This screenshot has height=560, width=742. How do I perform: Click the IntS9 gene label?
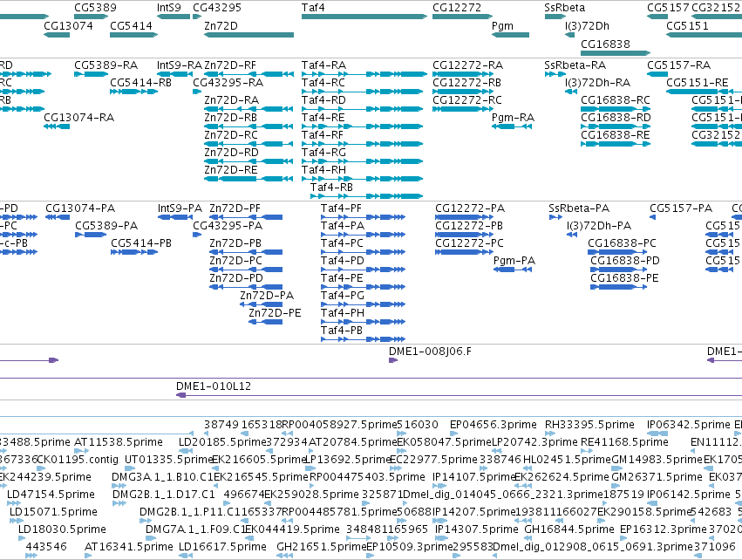click(169, 8)
